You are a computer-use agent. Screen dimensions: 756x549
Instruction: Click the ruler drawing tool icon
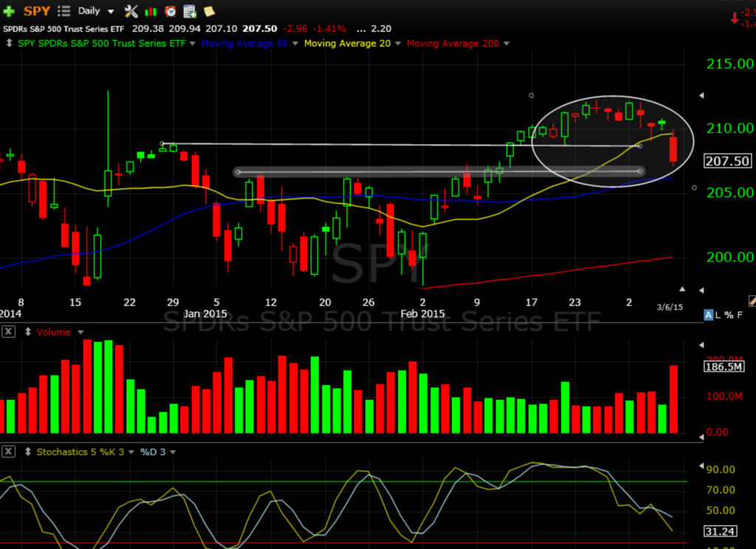point(752,301)
